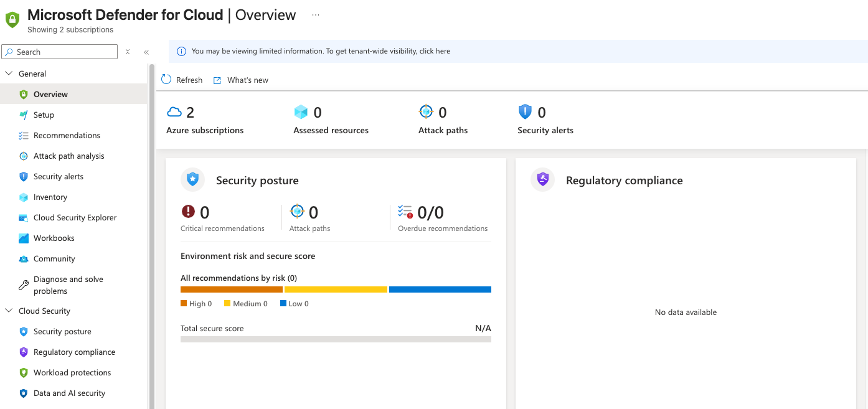This screenshot has height=409, width=868.
Task: Click the orange High risk bar segment
Action: click(232, 289)
